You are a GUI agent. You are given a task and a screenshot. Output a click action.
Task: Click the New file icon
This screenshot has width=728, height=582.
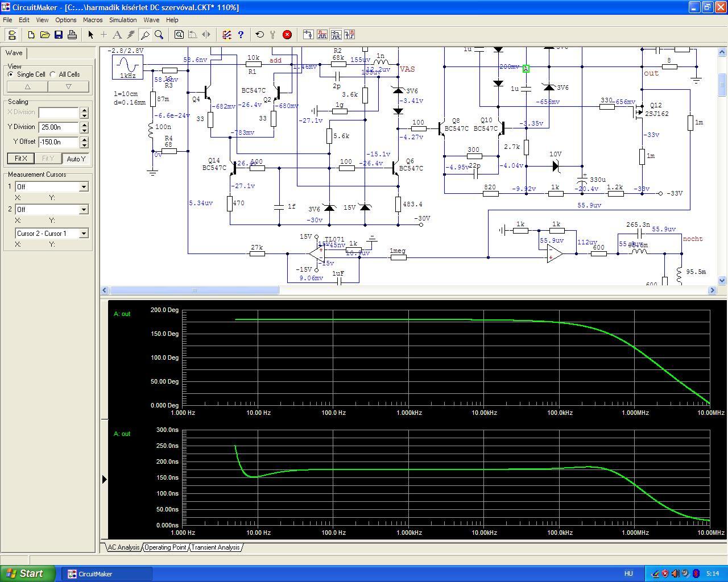31,35
